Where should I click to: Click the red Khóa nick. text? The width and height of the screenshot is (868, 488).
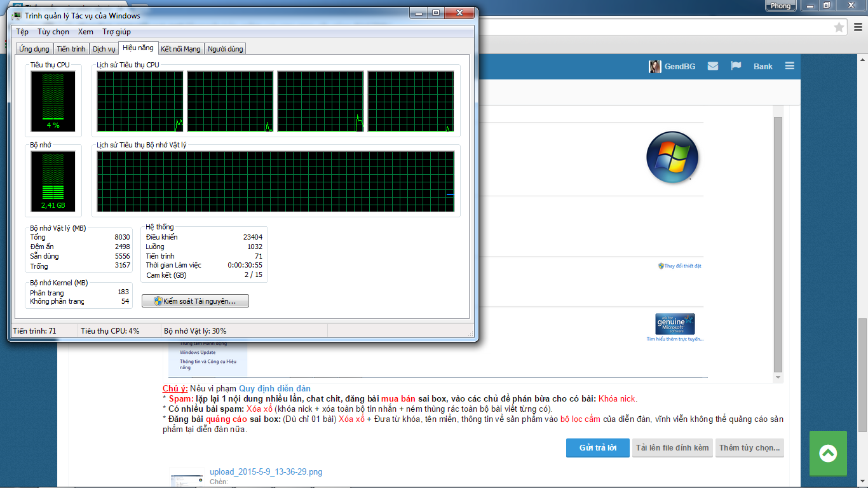coord(618,399)
